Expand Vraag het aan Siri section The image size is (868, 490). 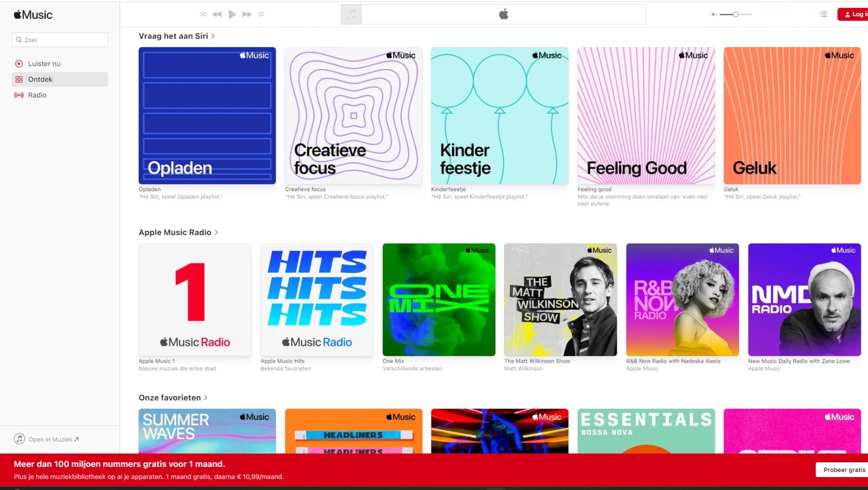pyautogui.click(x=177, y=36)
